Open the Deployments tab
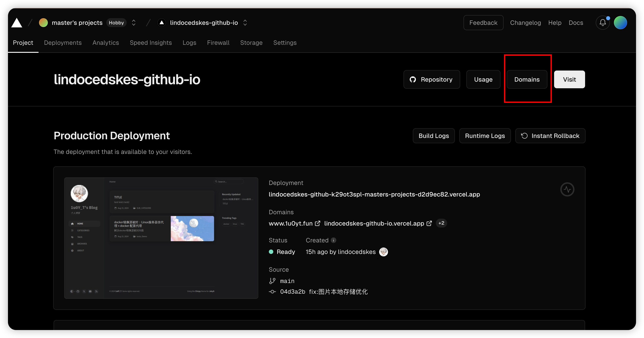The width and height of the screenshot is (644, 338). pos(63,43)
